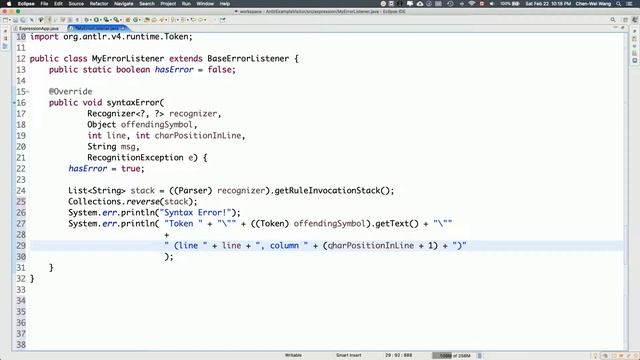The height and width of the screenshot is (360, 640).
Task: Toggle Smart Insert mode in status bar
Action: click(349, 356)
